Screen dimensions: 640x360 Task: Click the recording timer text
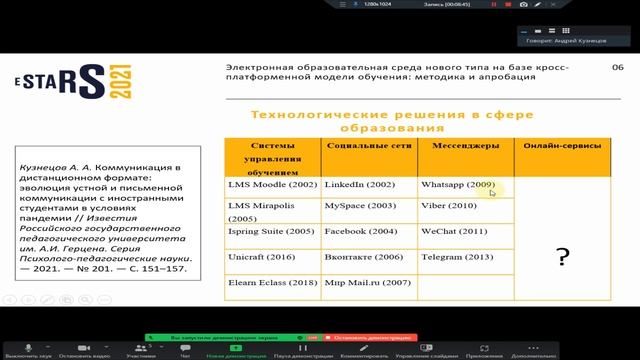click(x=447, y=4)
